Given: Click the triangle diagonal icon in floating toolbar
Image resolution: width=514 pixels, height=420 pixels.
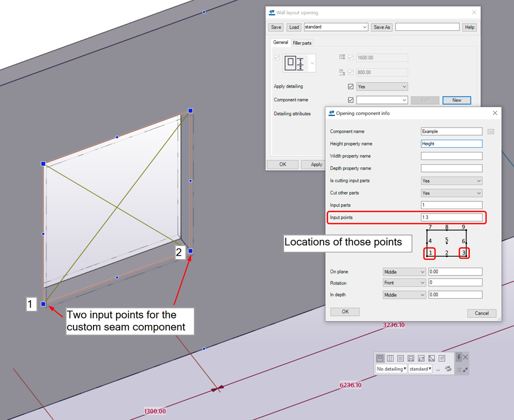Looking at the screenshot, I should (432, 358).
